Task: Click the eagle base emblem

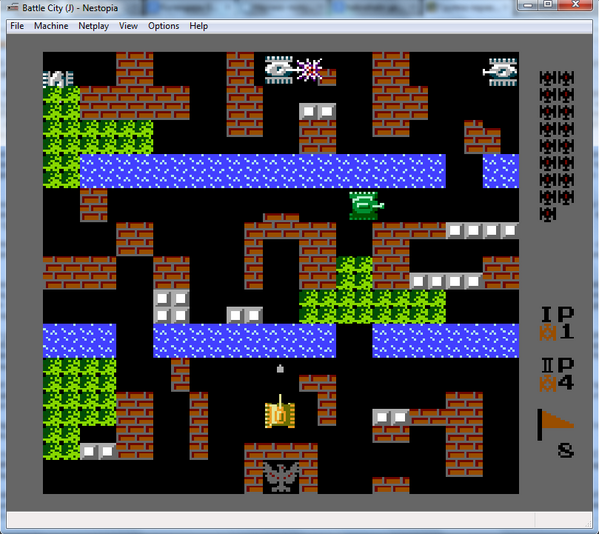Action: (281, 476)
